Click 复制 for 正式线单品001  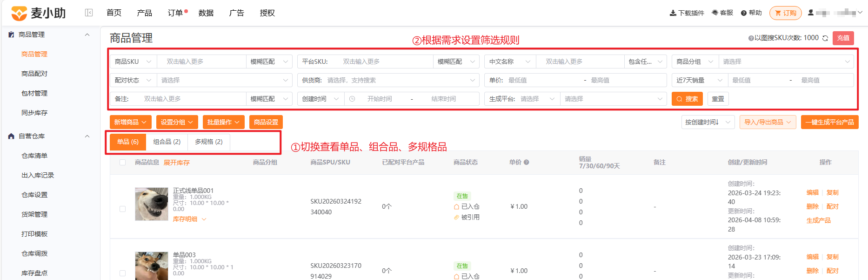833,192
